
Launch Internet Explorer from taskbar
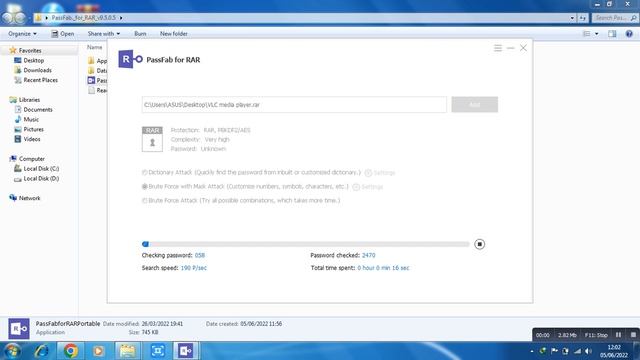(x=42, y=351)
